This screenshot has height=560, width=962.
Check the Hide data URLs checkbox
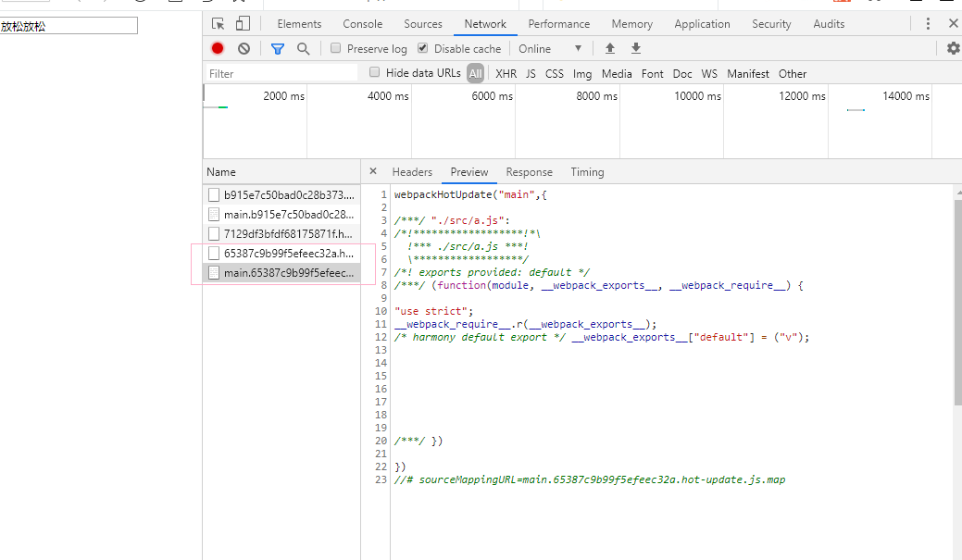click(x=375, y=72)
